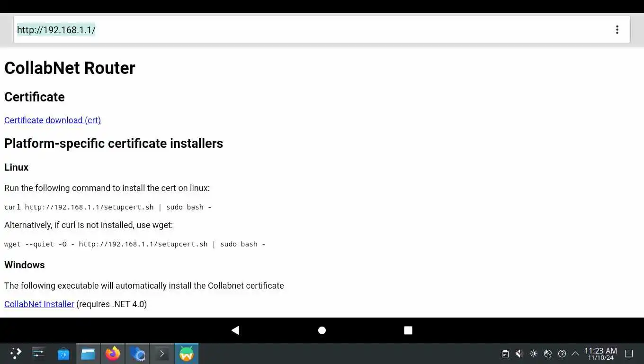Click 'Run the following command' paragraph
Image resolution: width=644 pixels, height=364 pixels.
(107, 188)
